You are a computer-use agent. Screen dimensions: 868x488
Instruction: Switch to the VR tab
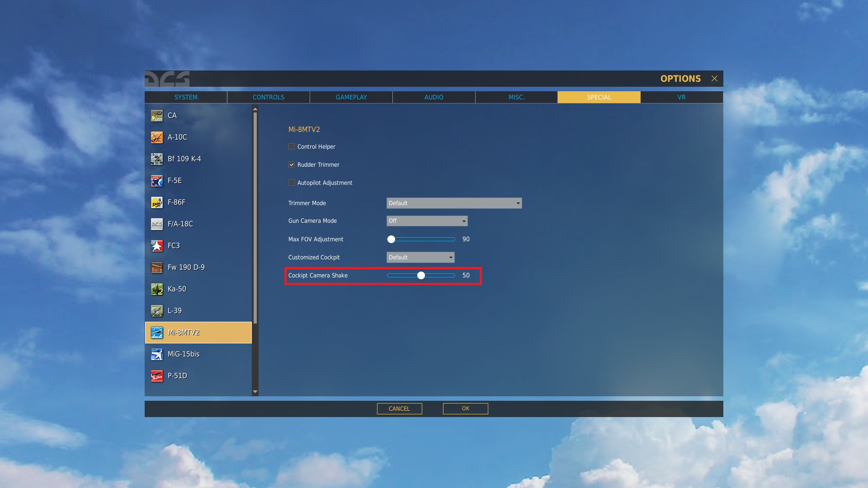click(x=682, y=97)
